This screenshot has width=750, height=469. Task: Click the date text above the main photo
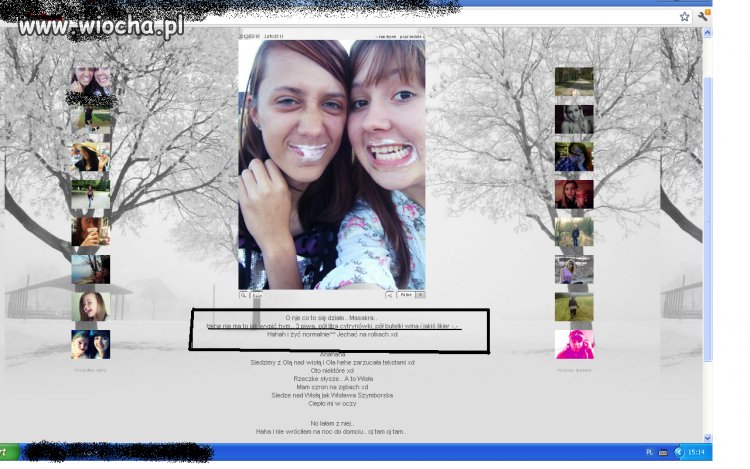(x=249, y=36)
